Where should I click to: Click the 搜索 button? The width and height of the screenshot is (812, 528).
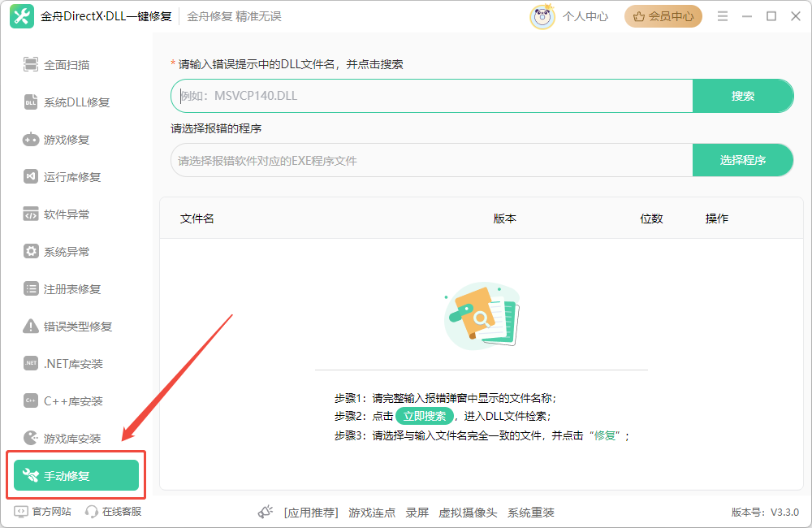click(x=743, y=96)
